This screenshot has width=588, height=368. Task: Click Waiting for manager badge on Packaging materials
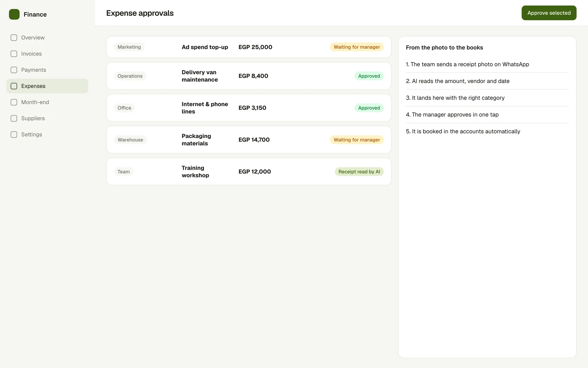point(357,140)
